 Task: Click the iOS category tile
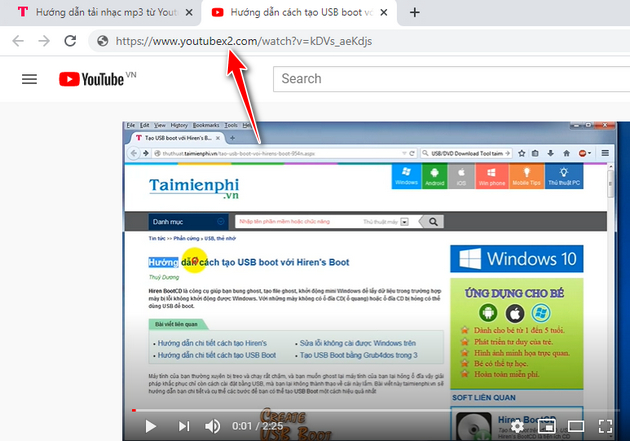click(x=461, y=176)
